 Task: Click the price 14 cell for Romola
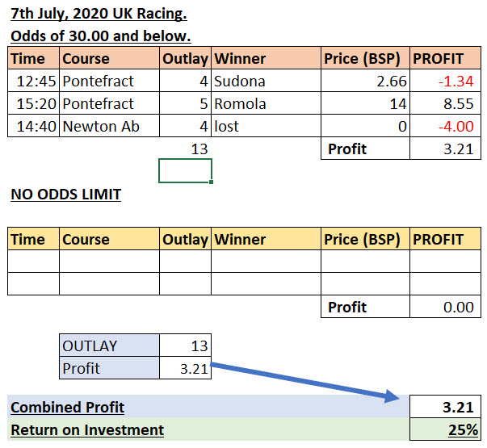click(365, 104)
